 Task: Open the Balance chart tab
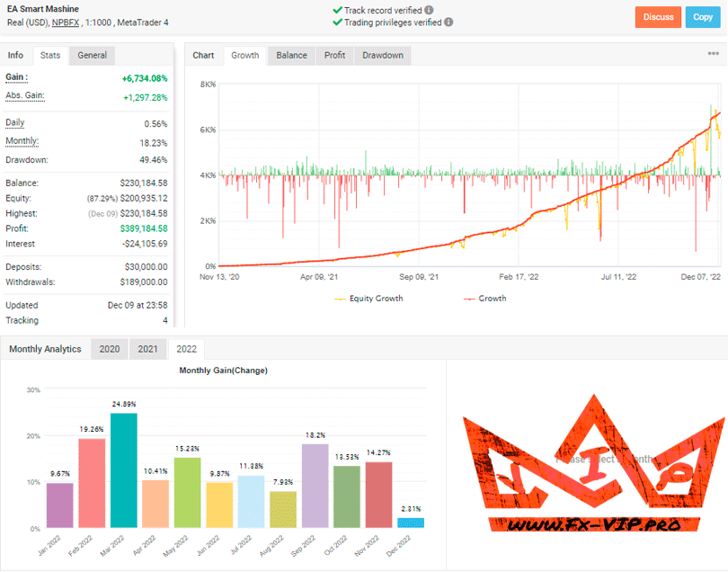(291, 56)
